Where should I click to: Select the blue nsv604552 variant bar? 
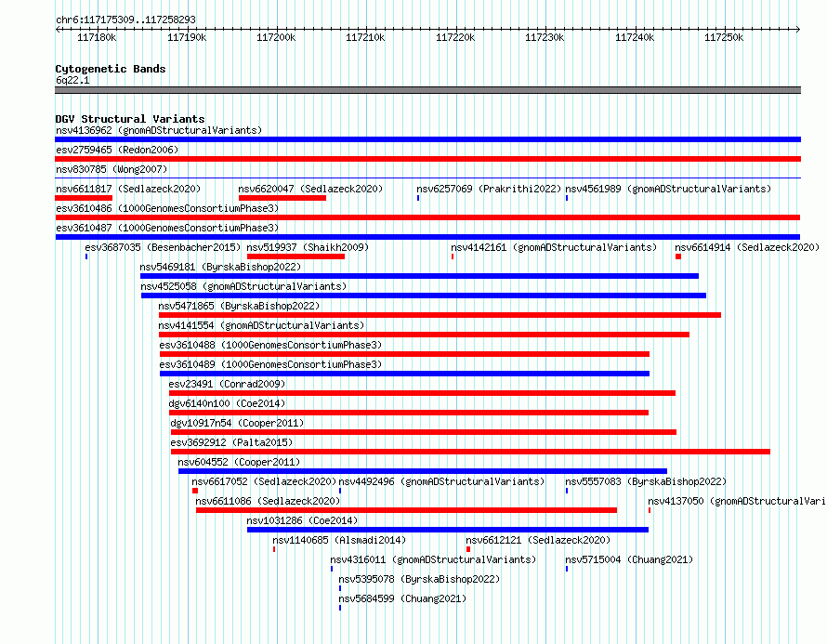[423, 471]
